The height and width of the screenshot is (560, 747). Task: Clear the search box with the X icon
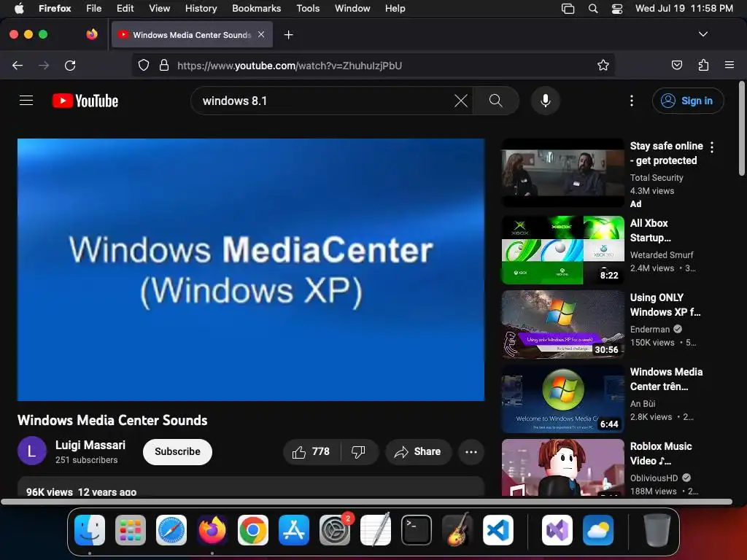coord(461,101)
